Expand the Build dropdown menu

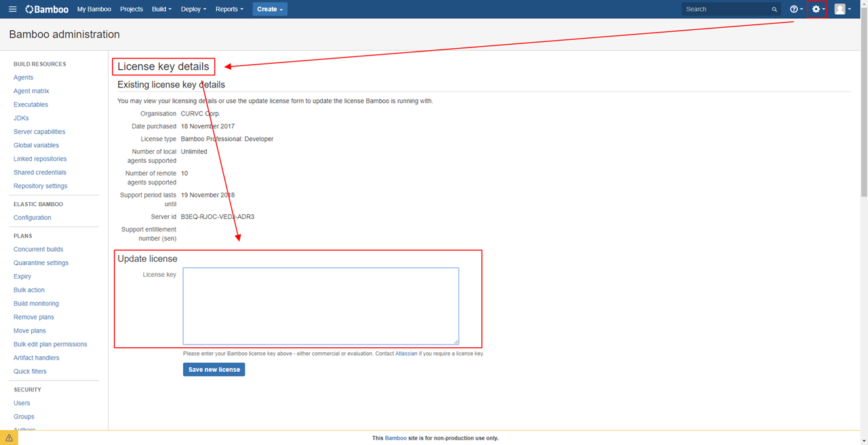click(161, 9)
